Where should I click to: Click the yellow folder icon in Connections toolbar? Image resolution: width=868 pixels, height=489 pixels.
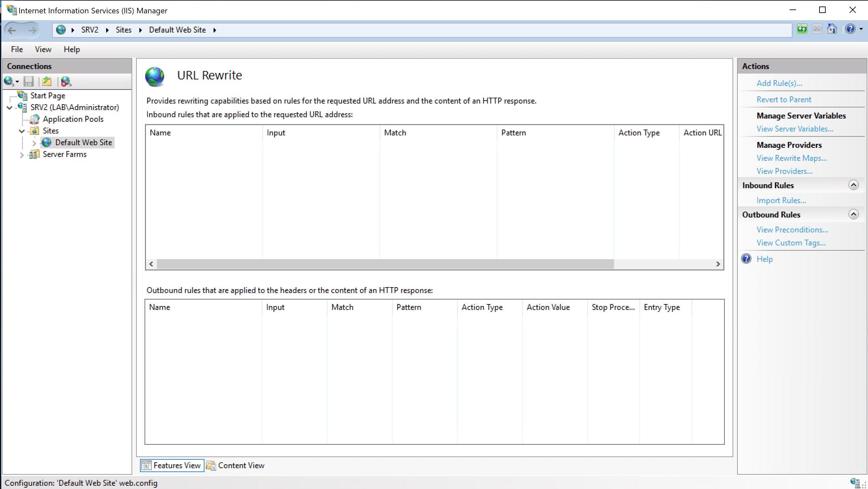(x=47, y=82)
